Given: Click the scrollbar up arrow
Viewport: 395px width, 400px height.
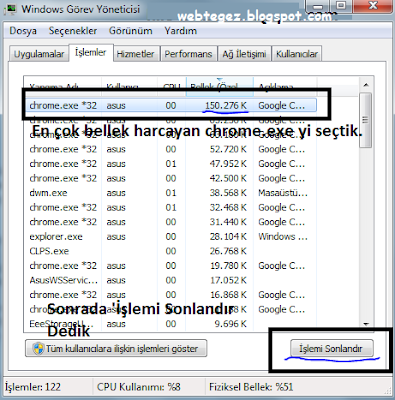Looking at the screenshot, I should click(x=366, y=85).
